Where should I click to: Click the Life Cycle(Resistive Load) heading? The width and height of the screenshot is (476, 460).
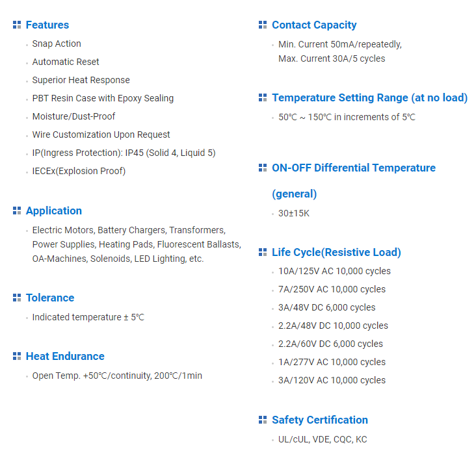336,252
